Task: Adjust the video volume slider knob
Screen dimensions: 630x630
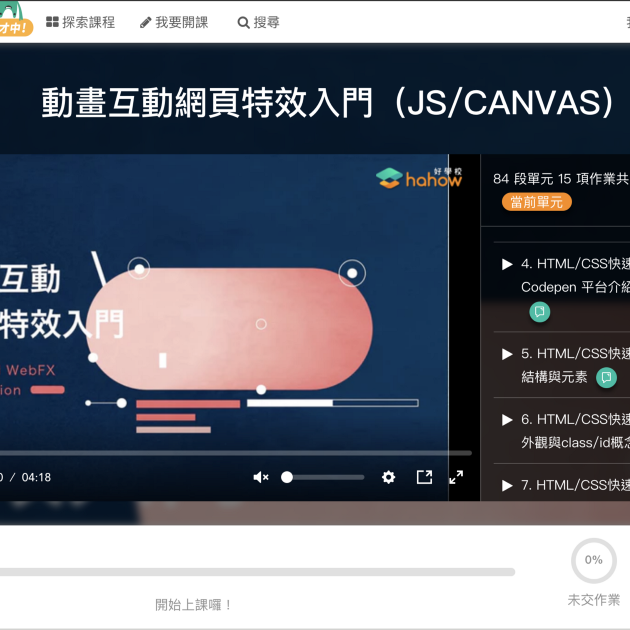Action: 287,477
